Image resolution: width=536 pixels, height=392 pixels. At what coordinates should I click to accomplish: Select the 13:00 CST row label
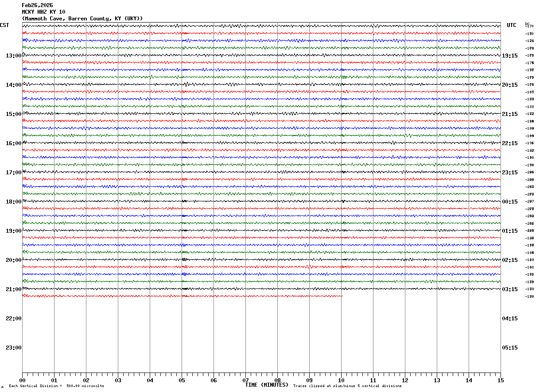14,56
